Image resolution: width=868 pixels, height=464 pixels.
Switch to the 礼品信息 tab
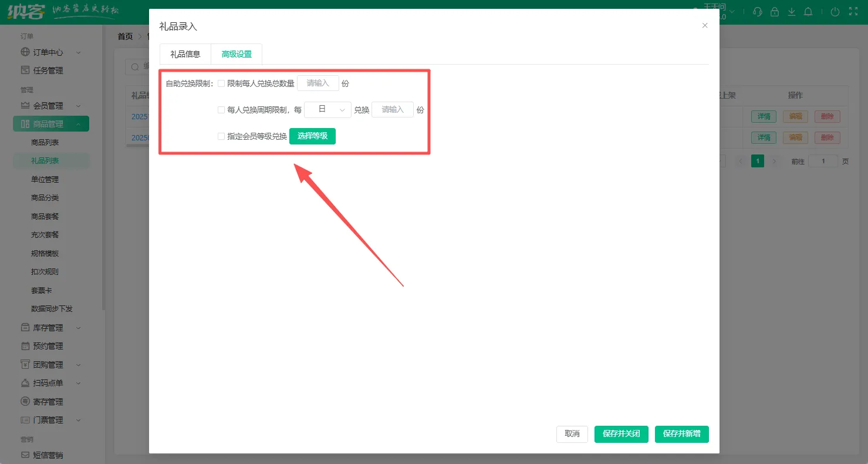(x=185, y=54)
